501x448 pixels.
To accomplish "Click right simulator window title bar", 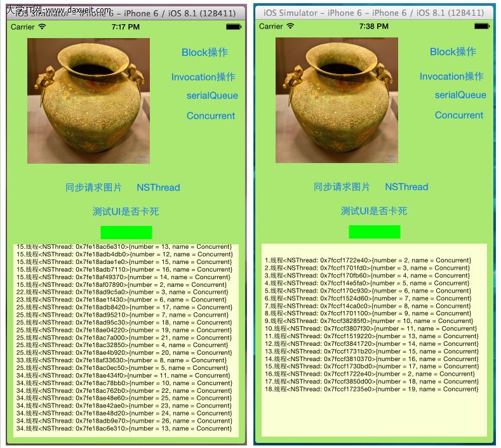I will tap(374, 13).
